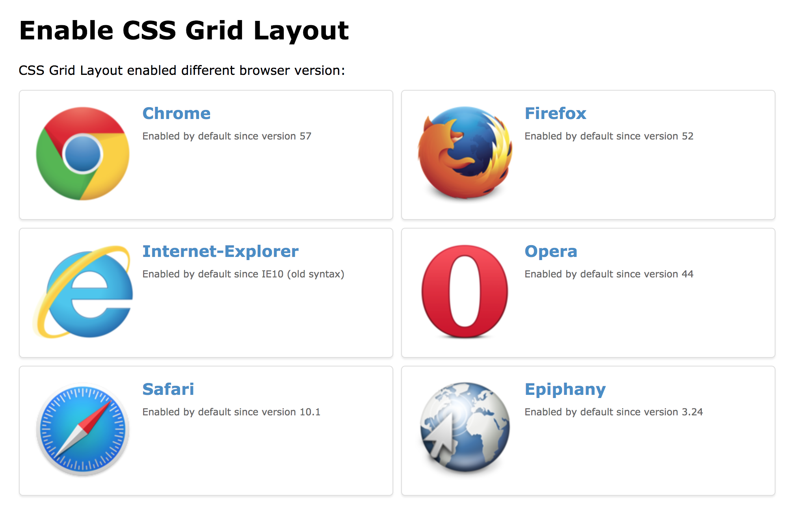
Task: Open the Internet-Explorer heading link
Action: [221, 251]
